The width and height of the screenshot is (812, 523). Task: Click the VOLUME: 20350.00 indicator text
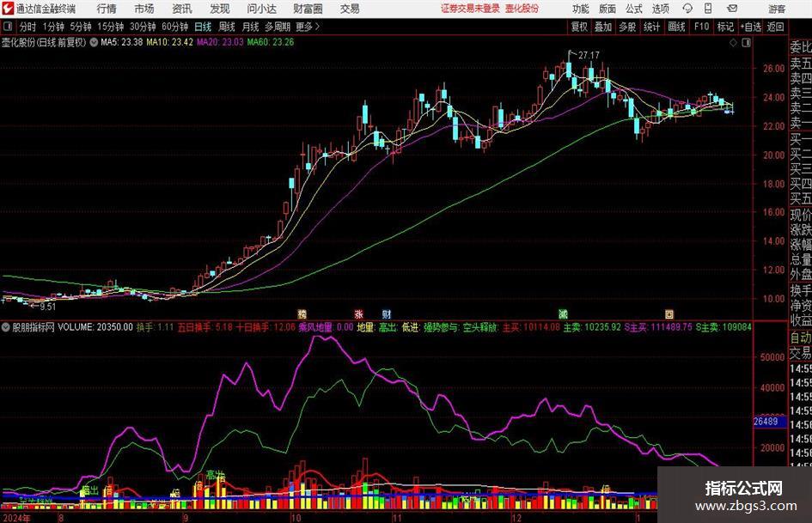[95, 327]
